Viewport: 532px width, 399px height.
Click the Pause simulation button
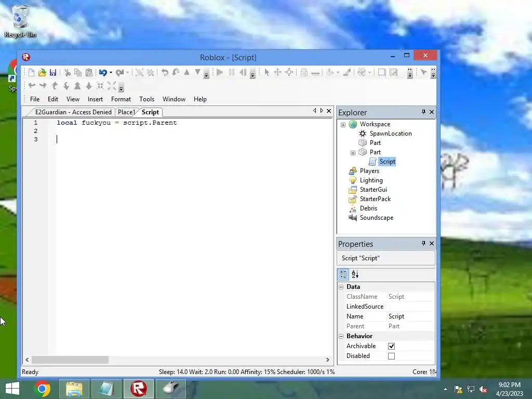point(232,72)
